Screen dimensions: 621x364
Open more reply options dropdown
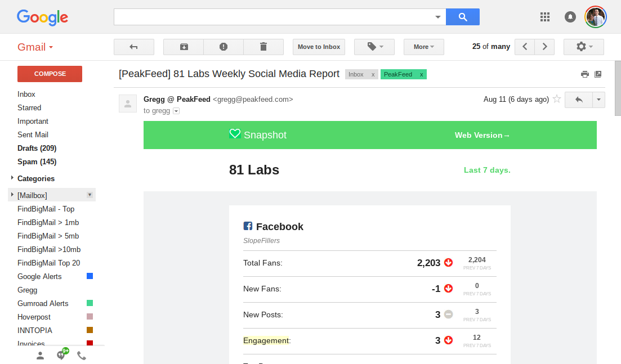(x=599, y=100)
